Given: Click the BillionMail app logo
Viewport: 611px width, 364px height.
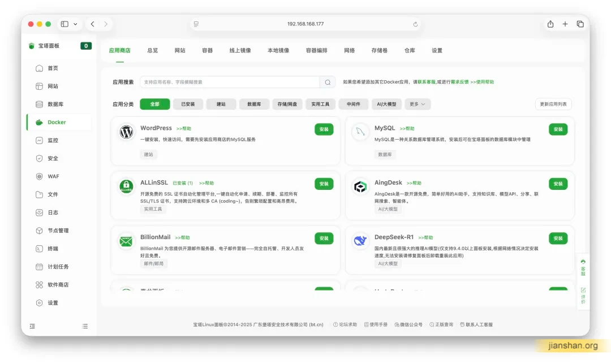Looking at the screenshot, I should (x=126, y=241).
